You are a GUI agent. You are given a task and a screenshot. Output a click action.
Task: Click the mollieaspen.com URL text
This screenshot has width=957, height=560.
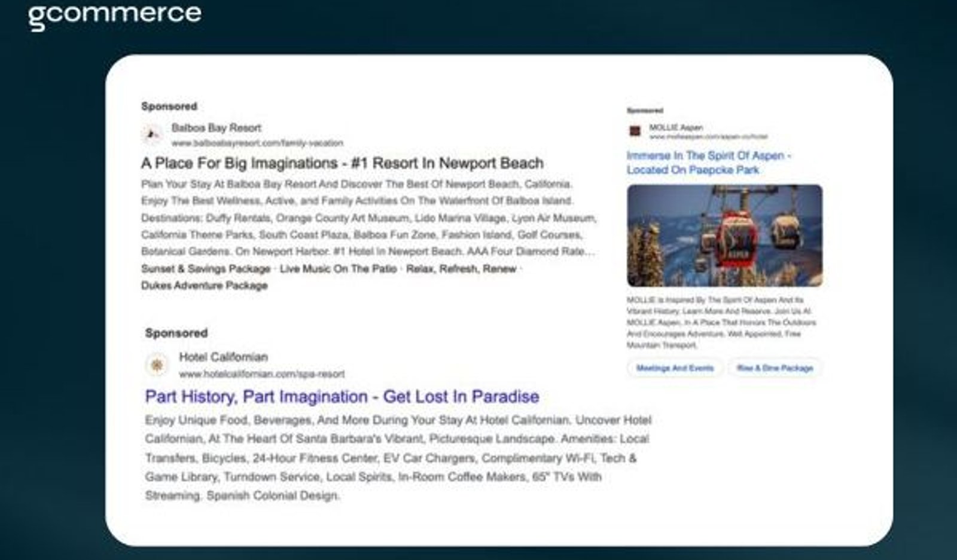click(x=708, y=137)
